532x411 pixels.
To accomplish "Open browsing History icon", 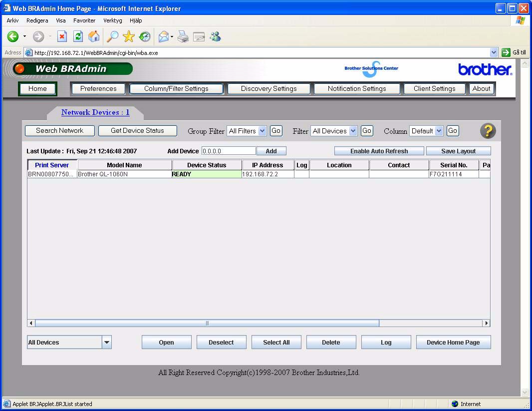I will [x=145, y=36].
